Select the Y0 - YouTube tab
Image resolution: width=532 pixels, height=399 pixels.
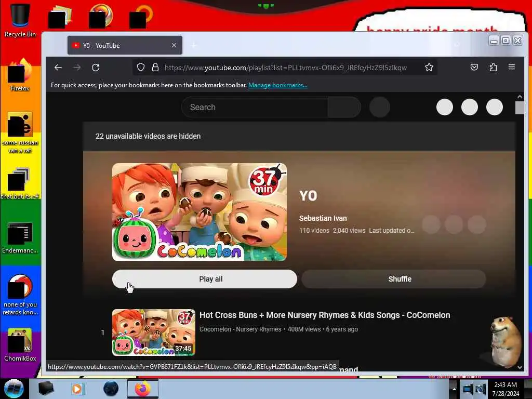[125, 45]
